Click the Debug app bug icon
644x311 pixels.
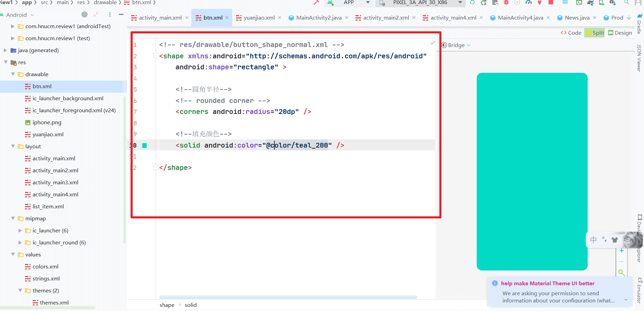point(506,2)
